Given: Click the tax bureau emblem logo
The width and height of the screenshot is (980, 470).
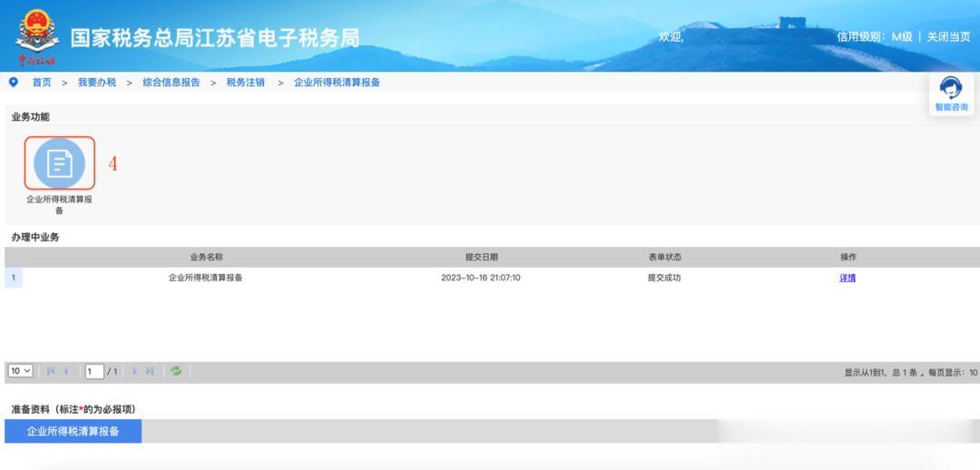Looking at the screenshot, I should pyautogui.click(x=37, y=35).
